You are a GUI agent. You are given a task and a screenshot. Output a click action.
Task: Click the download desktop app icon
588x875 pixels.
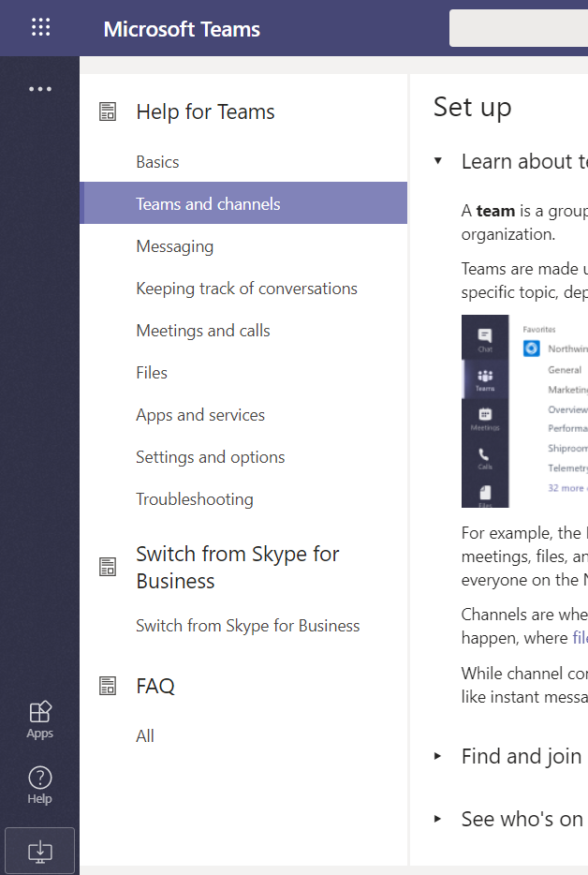(39, 850)
